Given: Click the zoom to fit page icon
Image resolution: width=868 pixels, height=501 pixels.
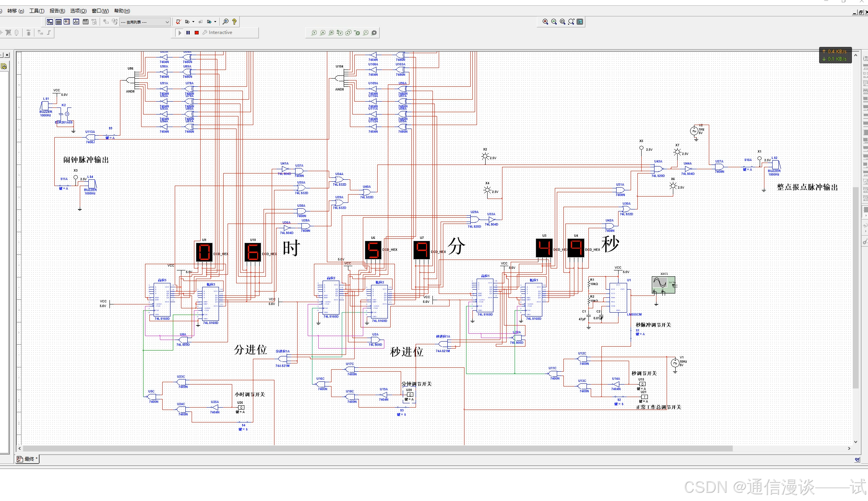Looking at the screenshot, I should click(571, 22).
